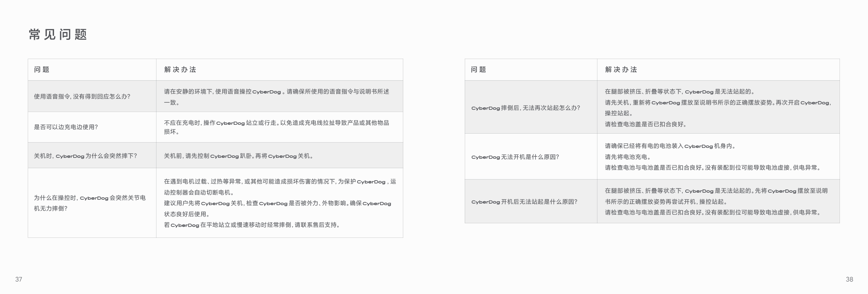Click the line 请先将电池充电
The image size is (868, 294).
(628, 157)
